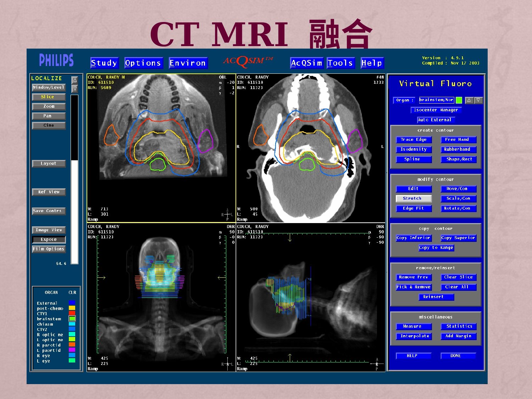The width and height of the screenshot is (532, 399).
Task: Activate the Slice mode button
Action: [49, 97]
